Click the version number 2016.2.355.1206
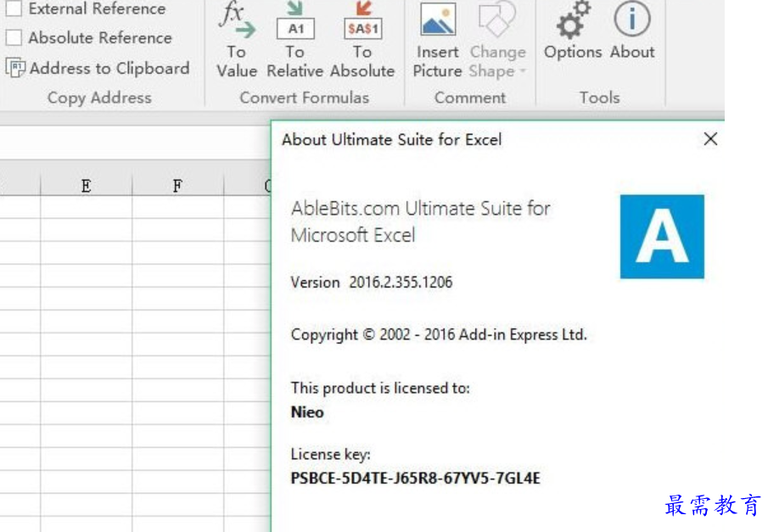This screenshot has height=532, width=768. [x=401, y=283]
